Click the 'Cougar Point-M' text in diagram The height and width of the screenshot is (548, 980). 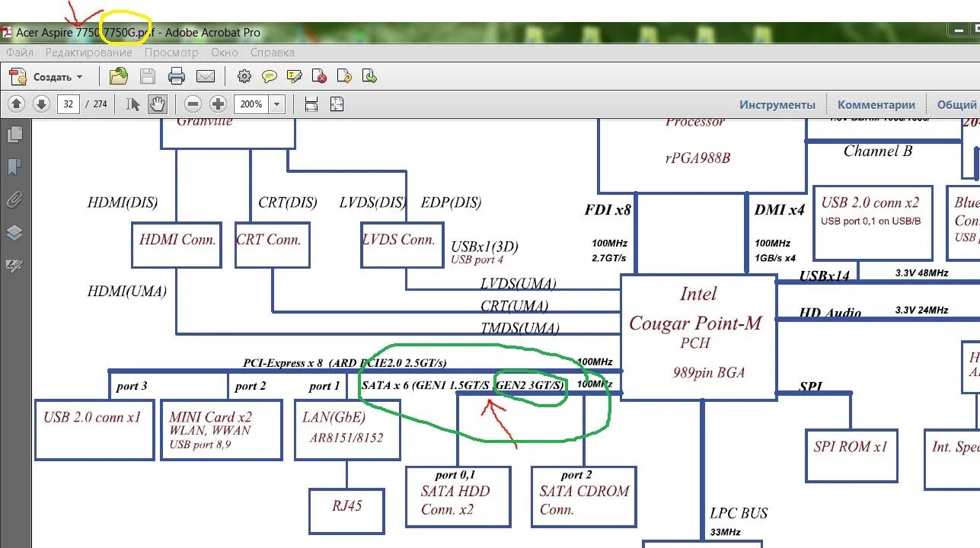click(x=695, y=323)
